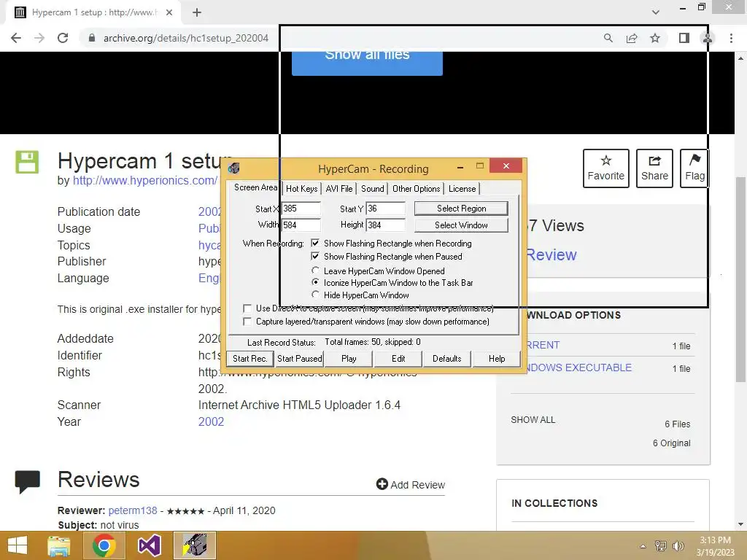Open Chrome's three-dot menu
The width and height of the screenshot is (747, 560).
[731, 38]
